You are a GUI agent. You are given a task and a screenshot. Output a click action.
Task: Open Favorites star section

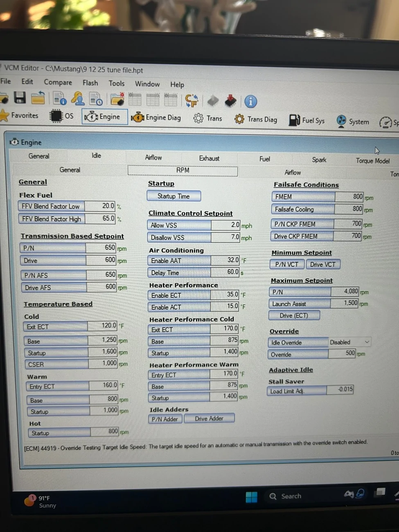(20, 115)
